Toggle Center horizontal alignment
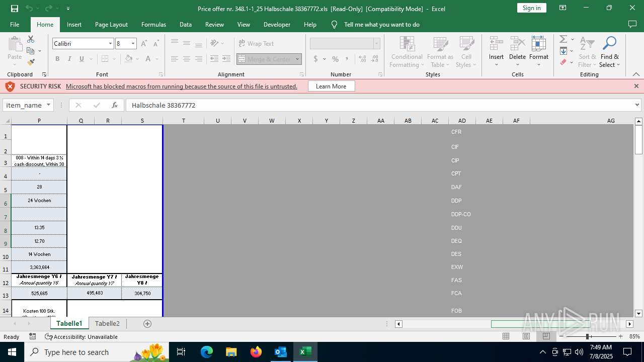Screen dimensions: 644x362 187,59
